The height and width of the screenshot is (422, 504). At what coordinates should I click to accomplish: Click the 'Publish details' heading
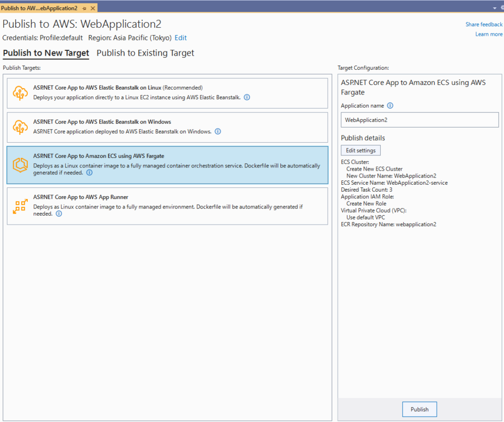pos(363,138)
